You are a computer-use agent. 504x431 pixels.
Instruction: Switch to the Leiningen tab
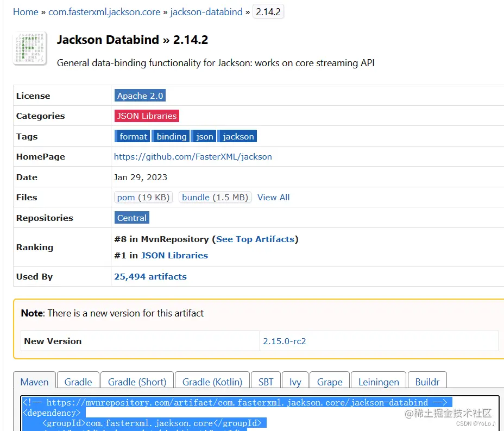379,382
